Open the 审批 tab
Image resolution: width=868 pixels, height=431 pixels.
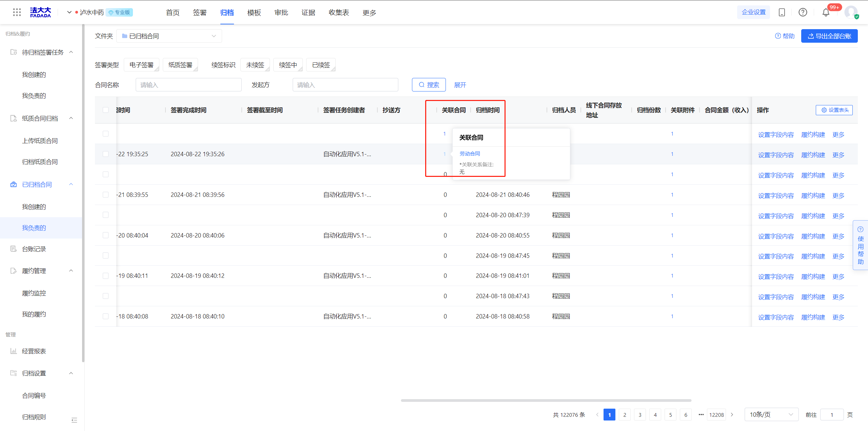(281, 13)
